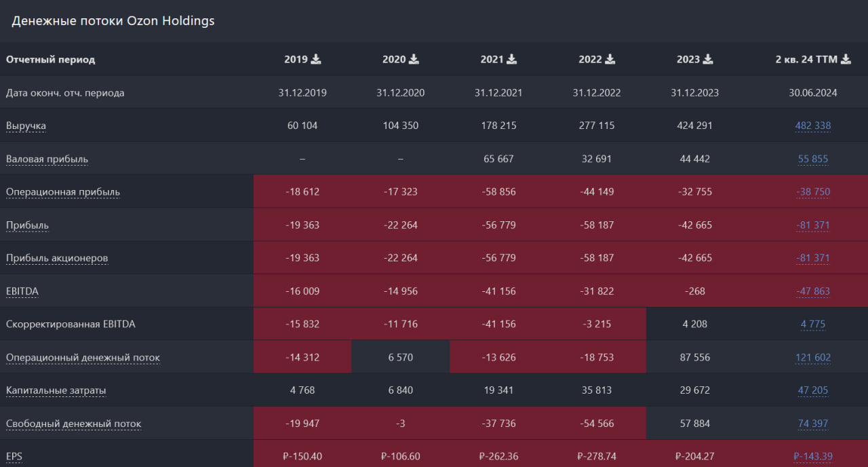Click the Валовая прибыль row label
868x467 pixels.
coord(47,160)
